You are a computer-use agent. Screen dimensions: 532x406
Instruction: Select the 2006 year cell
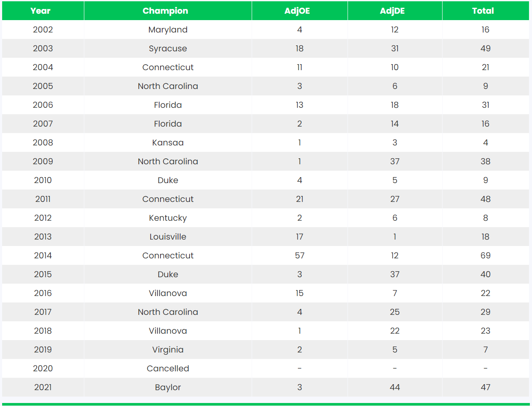[x=43, y=105]
